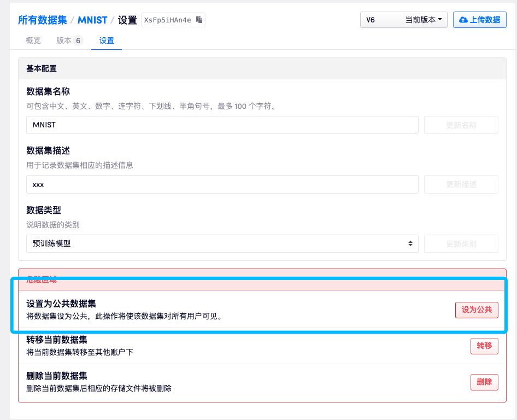Copy the dataset ID XsFp5iHAn4e with the copy icon
Screen dimensions: 517x420
coord(199,20)
